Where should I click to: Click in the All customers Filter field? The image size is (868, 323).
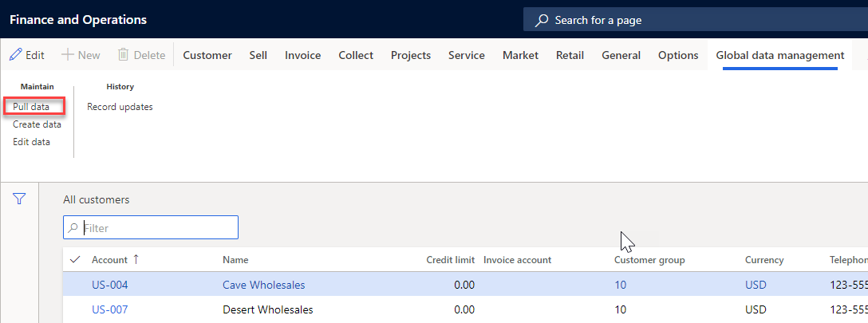point(151,227)
